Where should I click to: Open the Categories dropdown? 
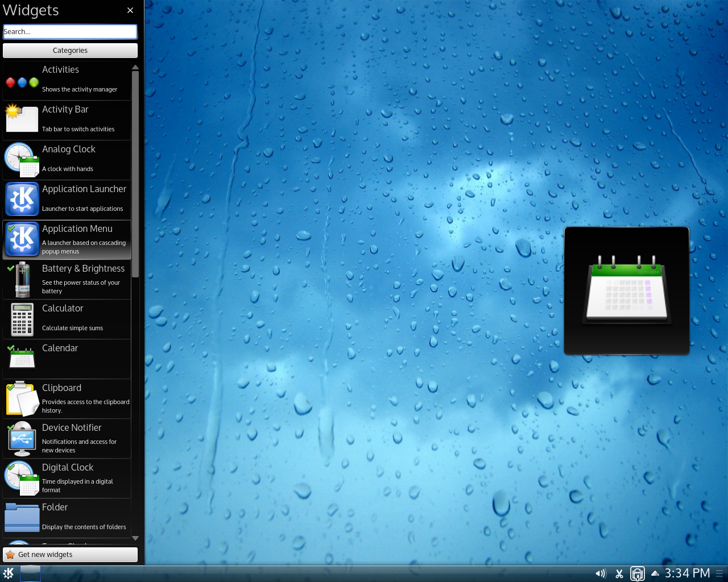pos(70,51)
